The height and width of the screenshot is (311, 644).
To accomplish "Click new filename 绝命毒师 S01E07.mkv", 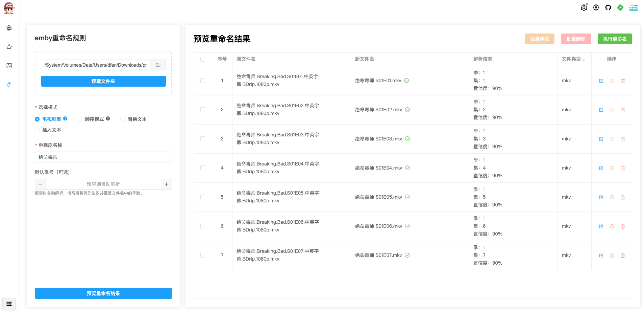I will tap(378, 255).
